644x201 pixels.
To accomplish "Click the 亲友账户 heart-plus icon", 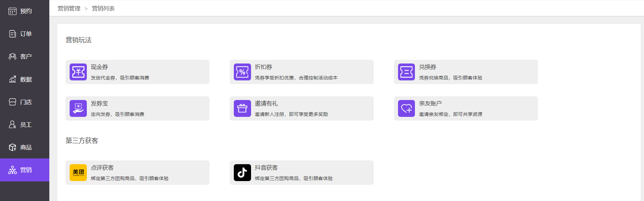I will [406, 108].
